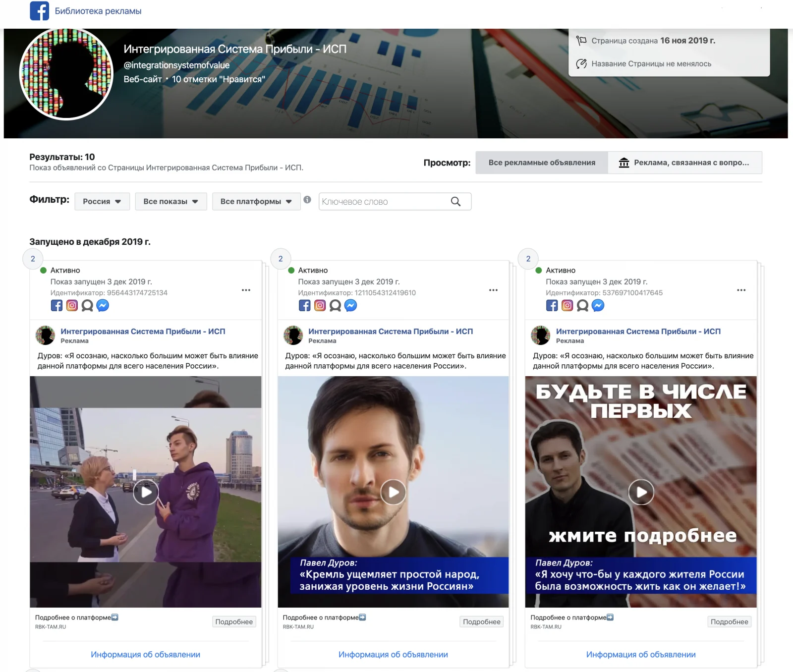793x672 pixels.
Task: Open the three-dot menu on ad 537697100417645
Action: [741, 290]
